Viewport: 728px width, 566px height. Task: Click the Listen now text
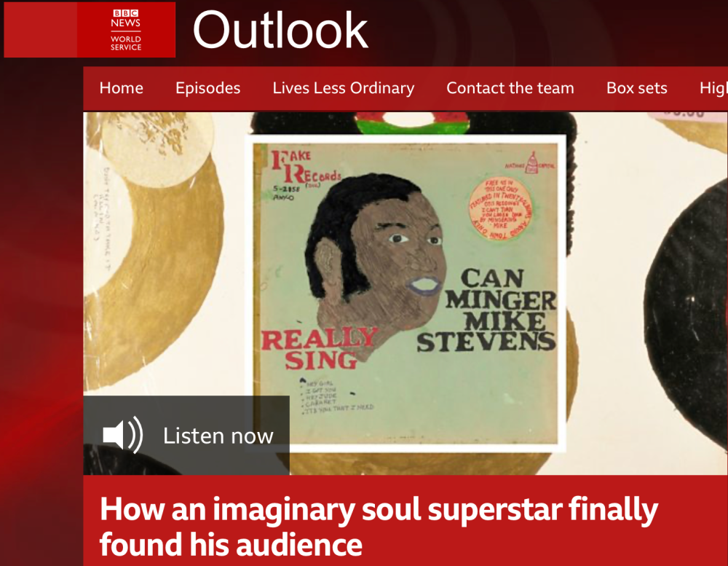pos(218,436)
